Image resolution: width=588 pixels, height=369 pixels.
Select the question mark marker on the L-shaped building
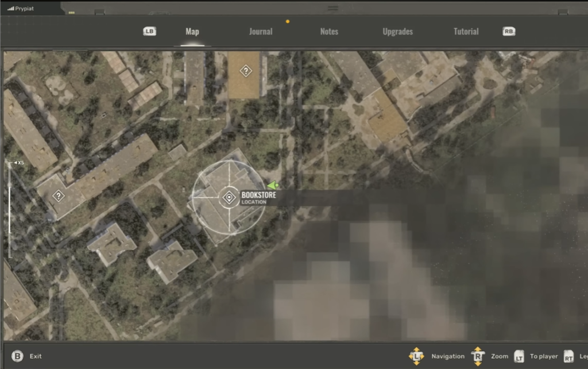59,196
